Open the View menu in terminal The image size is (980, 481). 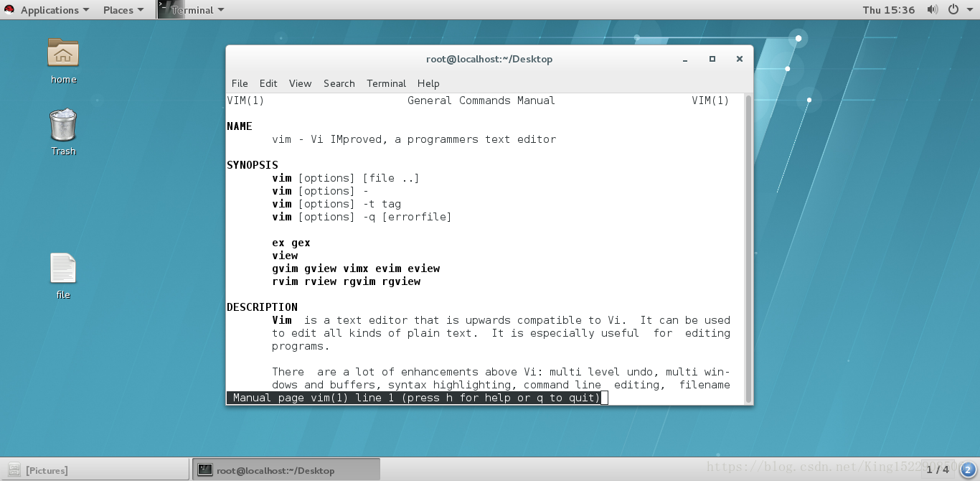pos(300,83)
